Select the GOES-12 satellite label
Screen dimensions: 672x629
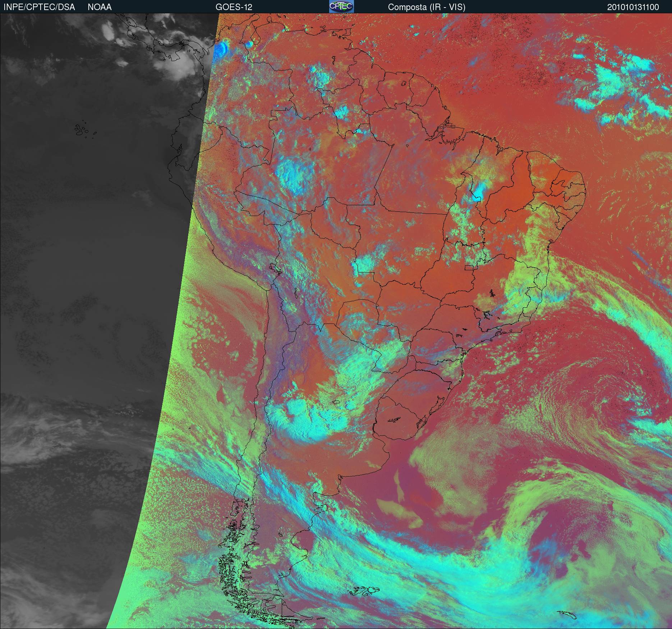[x=234, y=7]
